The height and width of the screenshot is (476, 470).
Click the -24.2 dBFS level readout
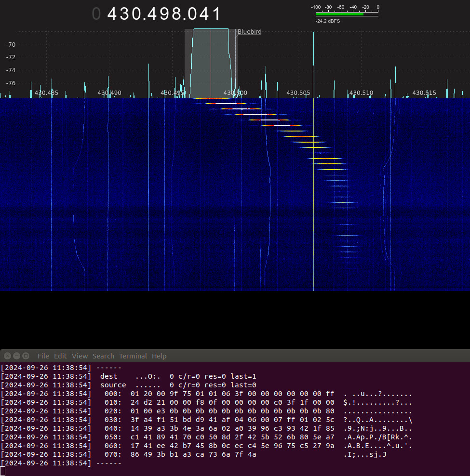point(328,21)
